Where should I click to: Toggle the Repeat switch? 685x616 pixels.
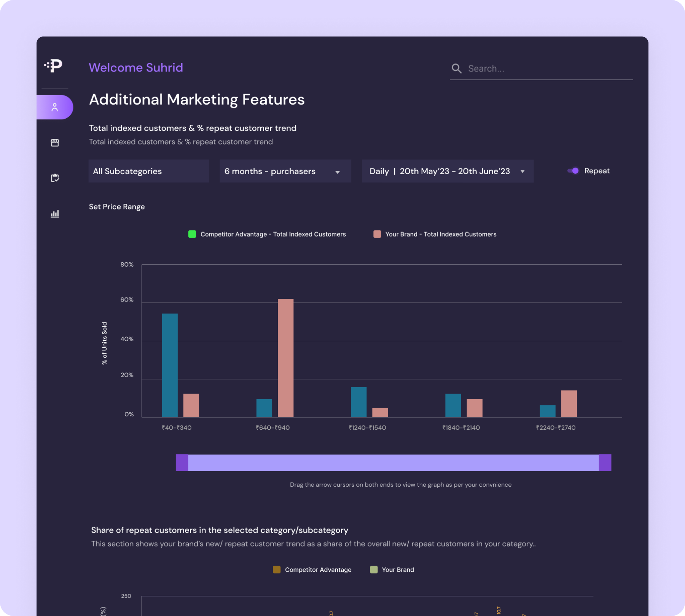(572, 171)
